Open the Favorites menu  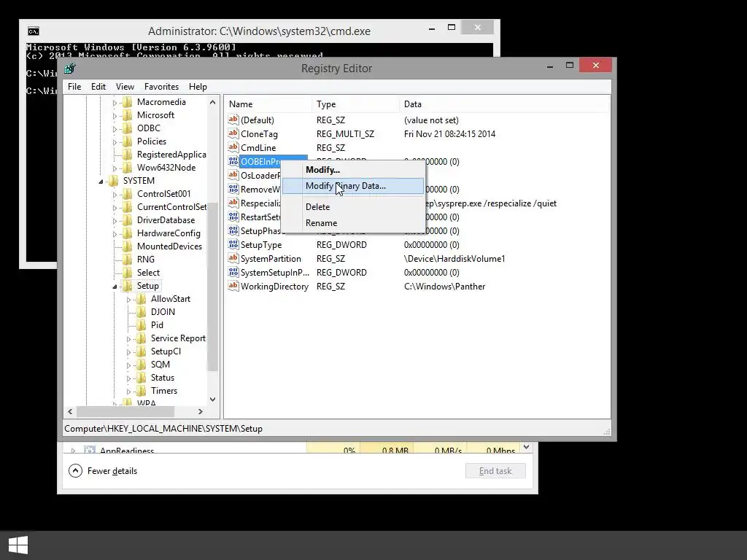(161, 87)
